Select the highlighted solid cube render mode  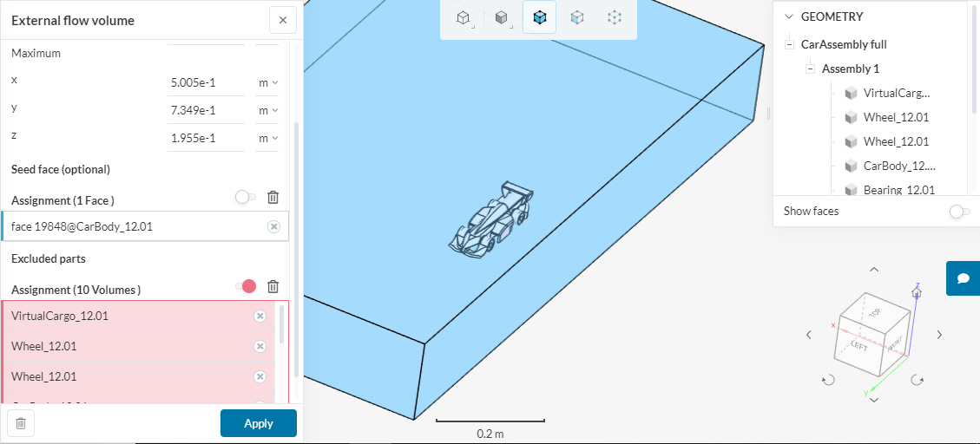click(540, 17)
